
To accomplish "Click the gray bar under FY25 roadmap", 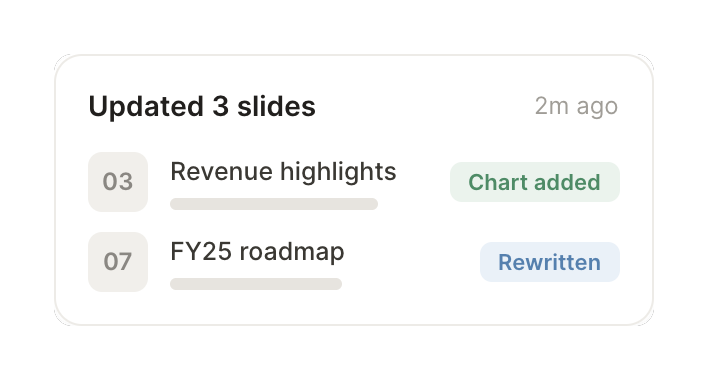I will click(256, 284).
